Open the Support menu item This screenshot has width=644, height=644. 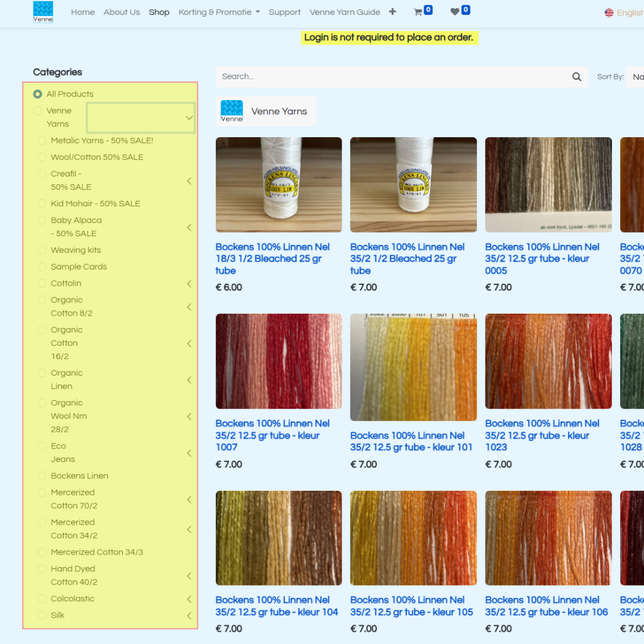click(x=284, y=13)
